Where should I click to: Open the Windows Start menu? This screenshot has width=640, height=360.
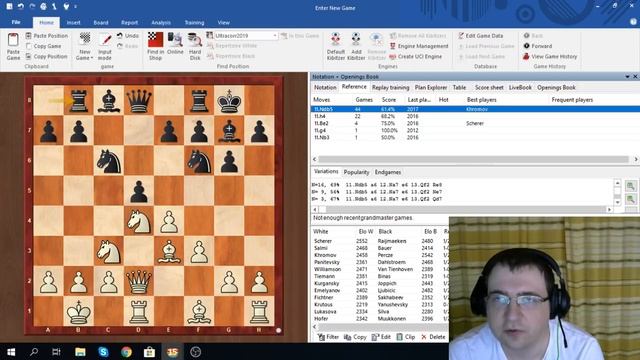(11, 352)
